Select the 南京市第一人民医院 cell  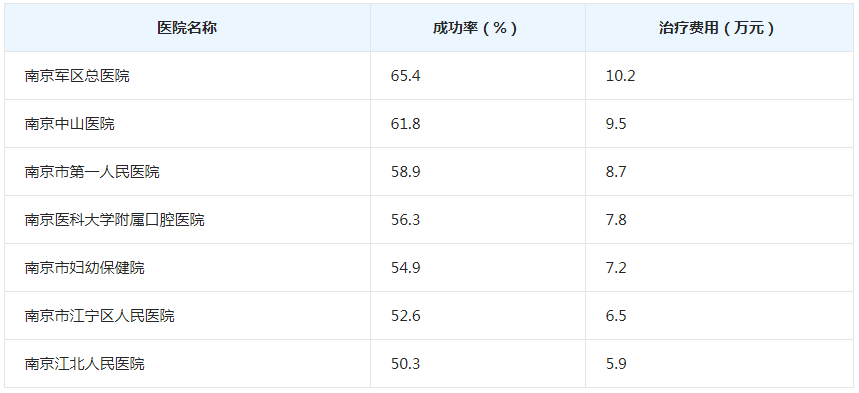click(187, 172)
